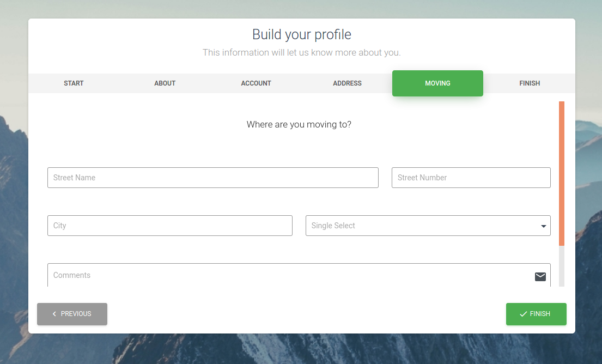Viewport: 602px width, 364px height.
Task: Click into the City field
Action: (169, 226)
